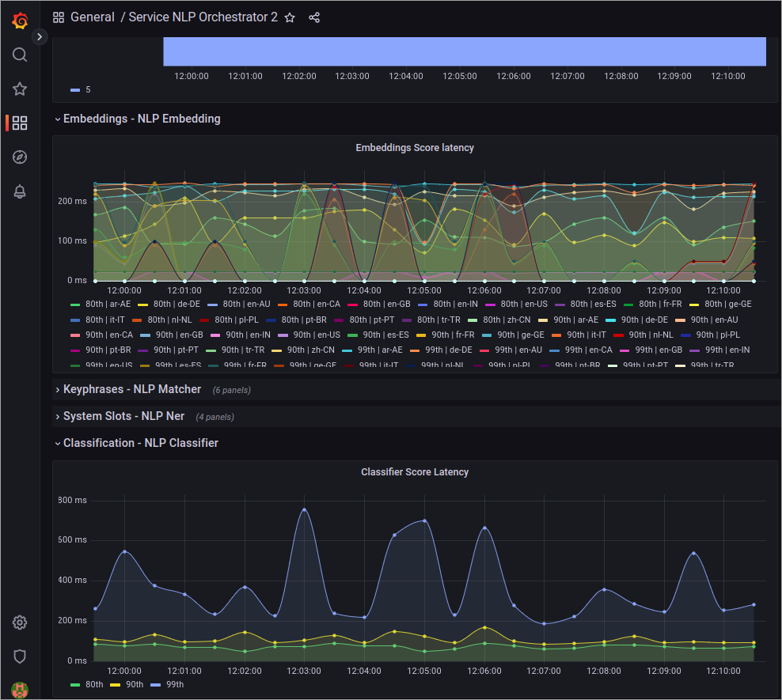The height and width of the screenshot is (700, 782).
Task: Click the General breadcrumb link
Action: pyautogui.click(x=92, y=17)
